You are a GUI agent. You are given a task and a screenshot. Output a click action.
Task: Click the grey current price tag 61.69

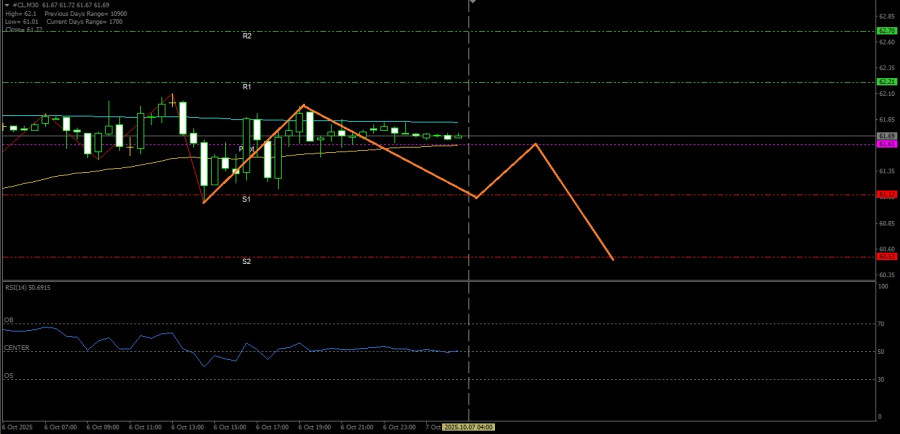[x=886, y=135]
